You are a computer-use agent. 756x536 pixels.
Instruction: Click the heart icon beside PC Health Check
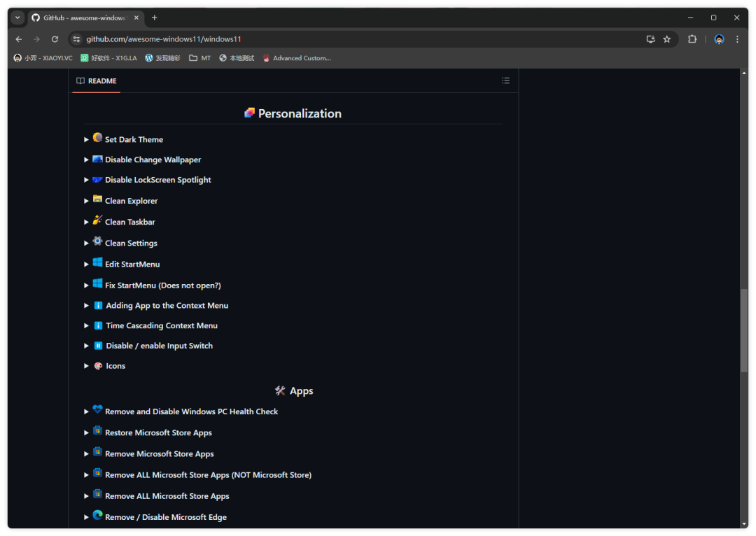click(97, 409)
